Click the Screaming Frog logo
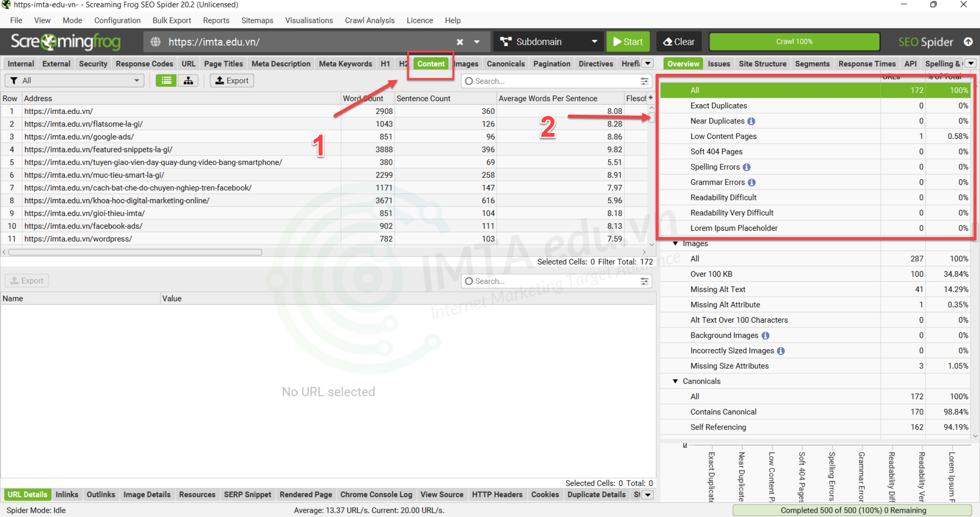 click(x=65, y=41)
